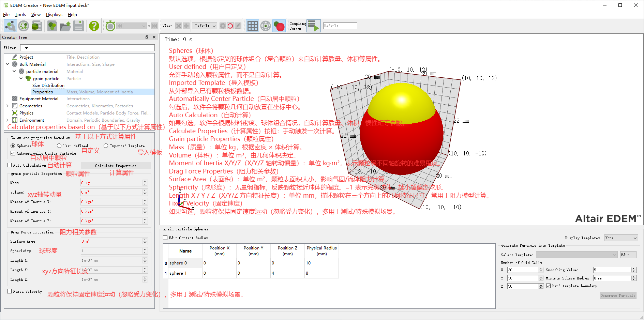Open the Creator mode icon in toolbar
The image size is (644, 320).
coord(10,26)
